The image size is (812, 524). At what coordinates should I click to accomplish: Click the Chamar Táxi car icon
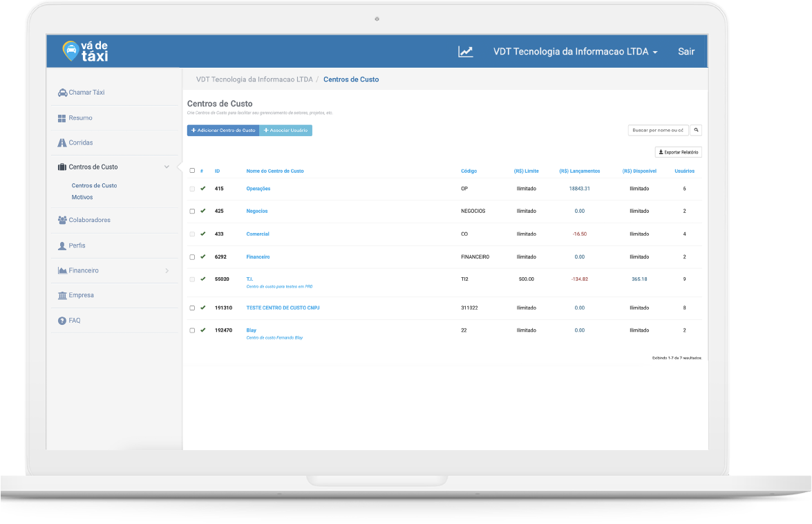(62, 93)
